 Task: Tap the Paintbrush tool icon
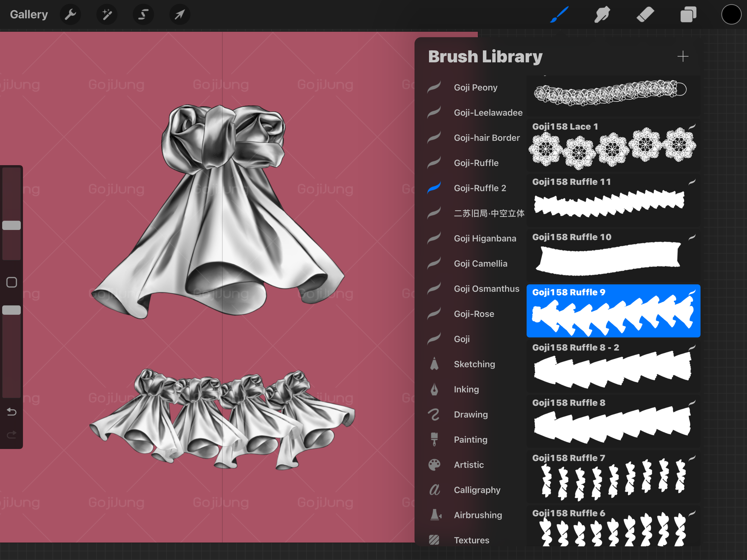coord(559,14)
